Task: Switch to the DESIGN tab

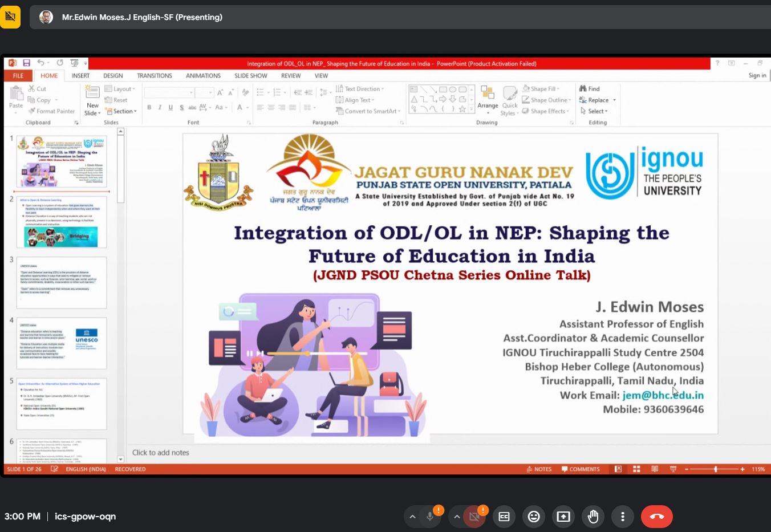Action: click(113, 75)
